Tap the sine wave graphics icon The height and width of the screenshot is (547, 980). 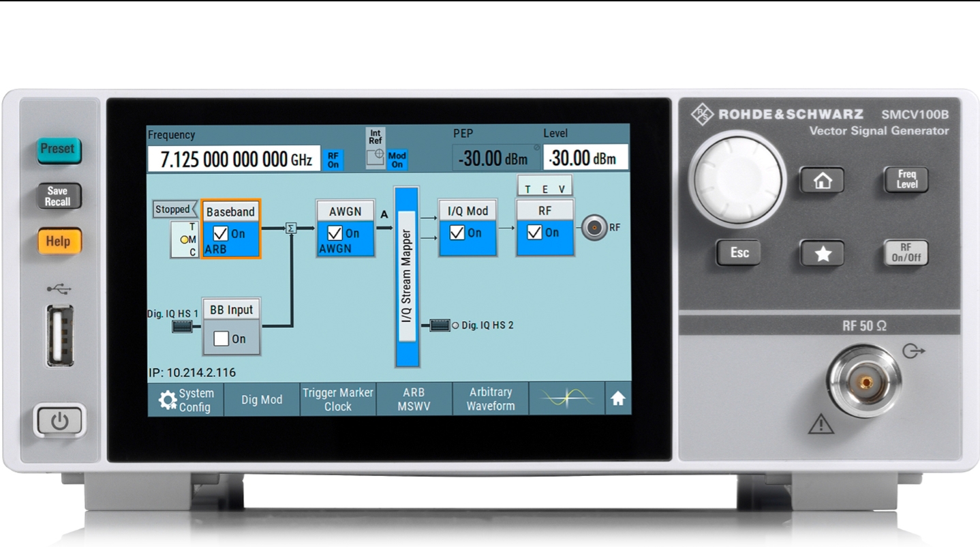coord(566,398)
